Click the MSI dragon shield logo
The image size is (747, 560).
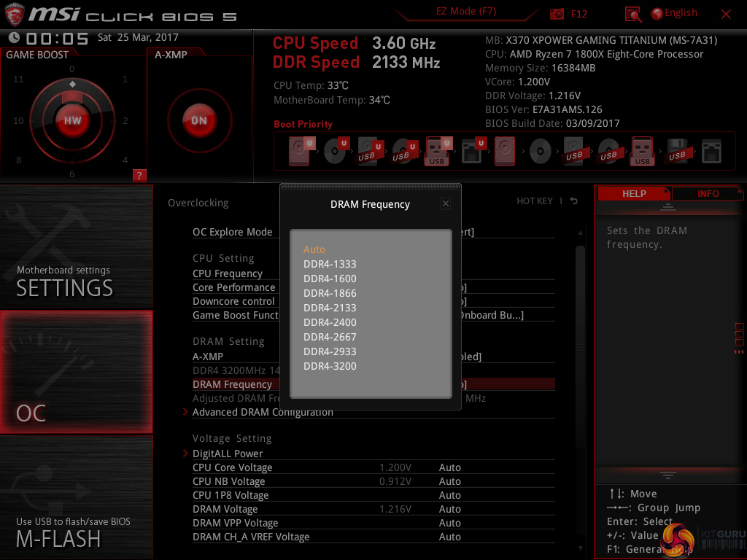tap(15, 15)
